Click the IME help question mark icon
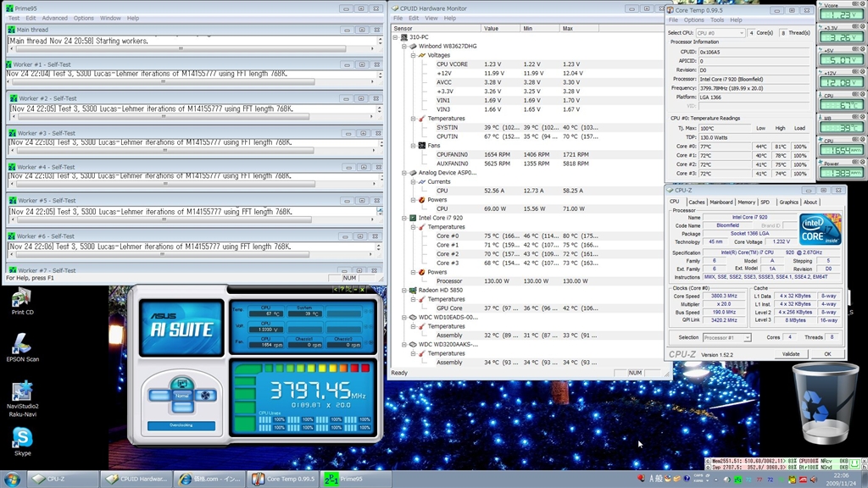Viewport: 868px width, 488px height. 687,479
